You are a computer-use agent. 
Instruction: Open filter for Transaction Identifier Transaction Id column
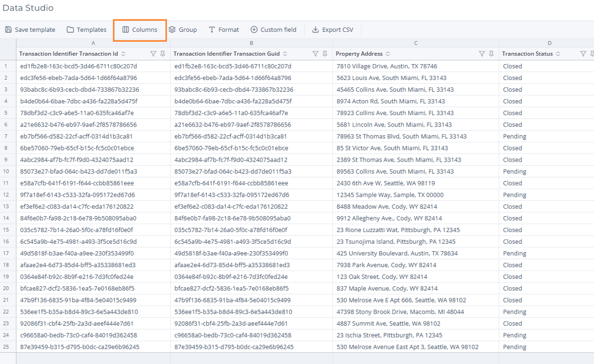[x=153, y=54]
